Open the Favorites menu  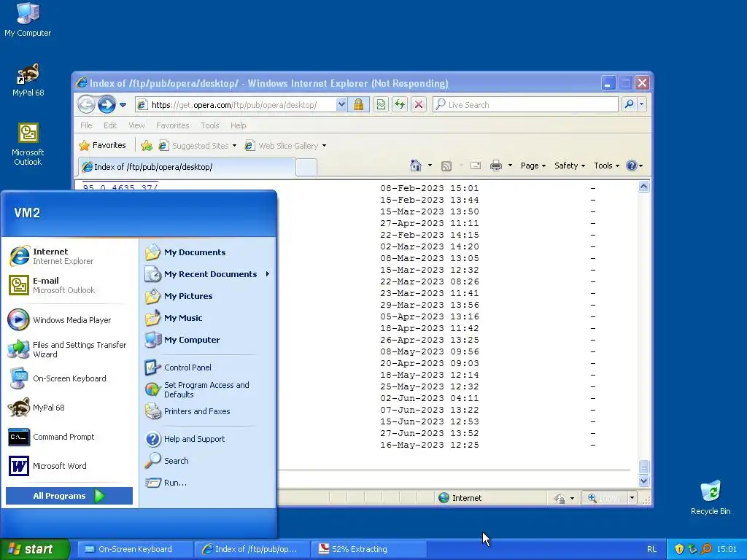pos(172,125)
